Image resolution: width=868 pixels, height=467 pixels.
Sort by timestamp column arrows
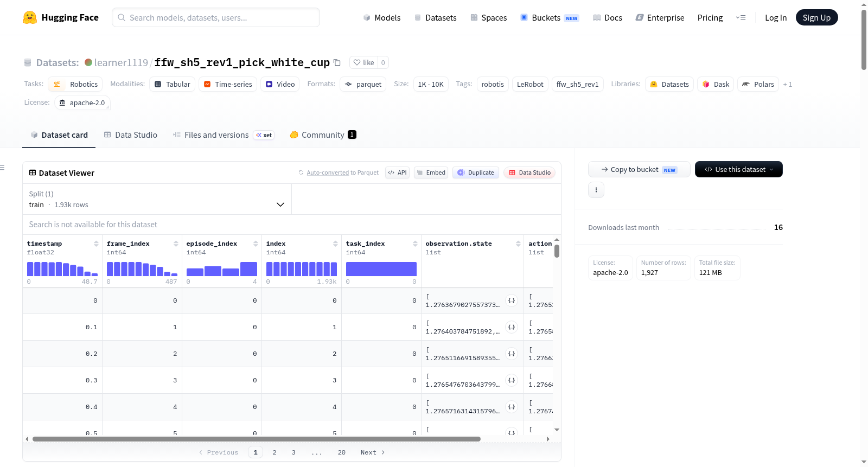pos(96,244)
